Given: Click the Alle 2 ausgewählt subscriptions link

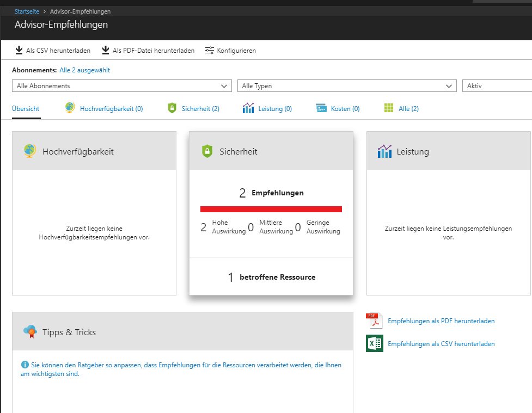Looking at the screenshot, I should tap(84, 70).
